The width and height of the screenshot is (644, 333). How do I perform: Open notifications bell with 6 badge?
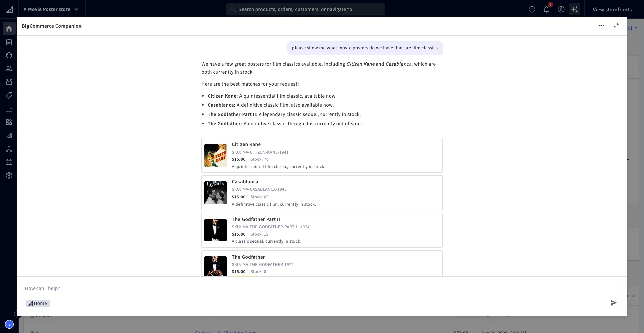click(x=547, y=9)
